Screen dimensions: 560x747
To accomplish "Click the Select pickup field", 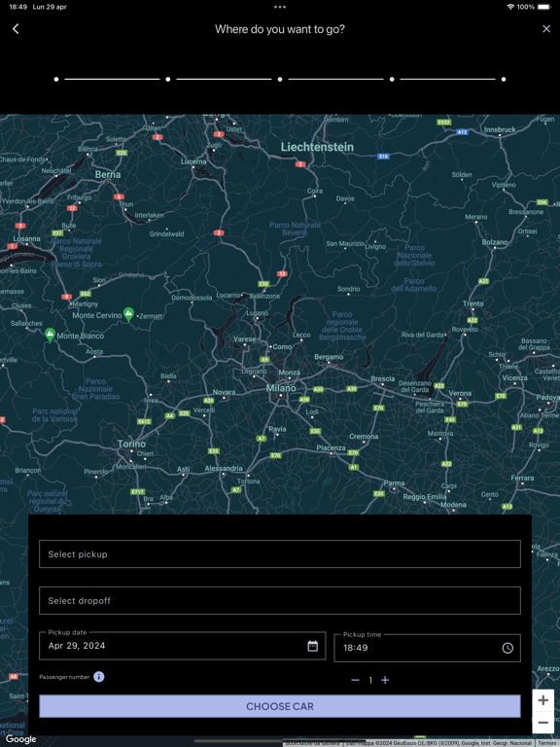I will [280, 554].
